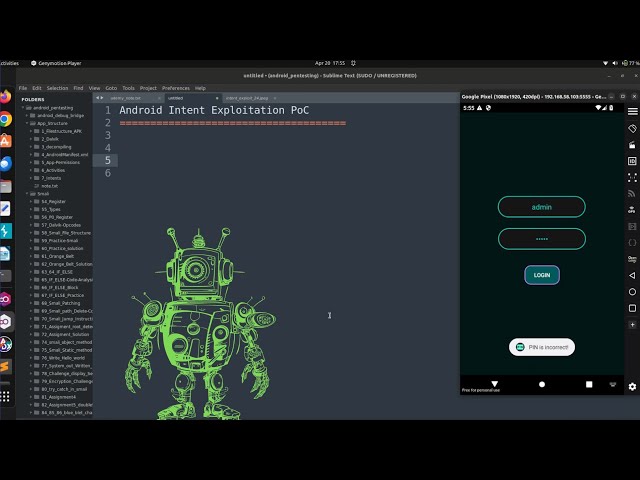Click Activities in the top bar
Image resolution: width=640 pixels, height=480 pixels.
[x=9, y=63]
